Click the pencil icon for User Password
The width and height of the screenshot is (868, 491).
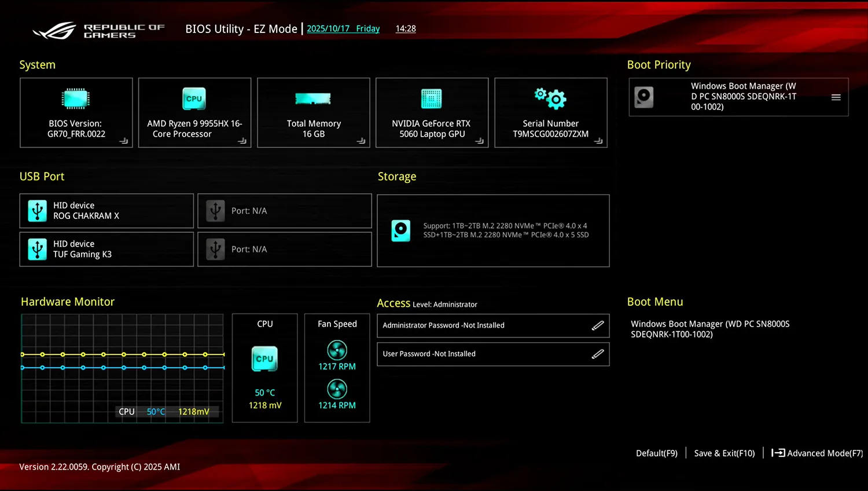(598, 354)
